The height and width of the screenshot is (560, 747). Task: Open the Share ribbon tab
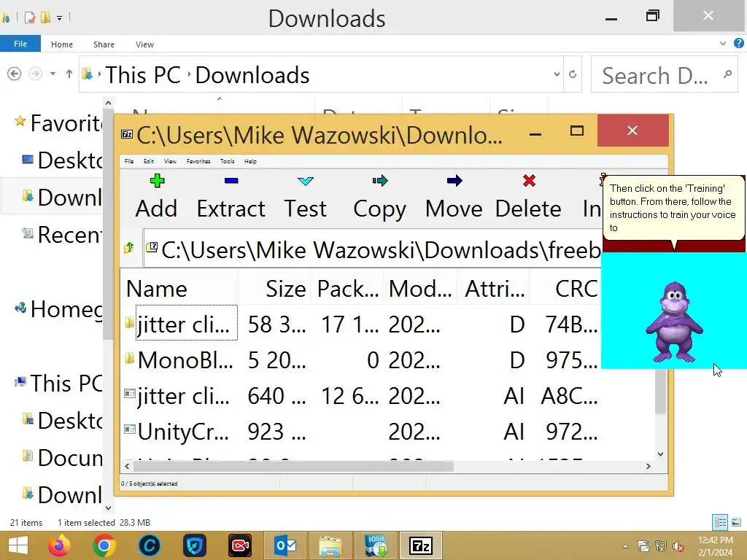point(104,44)
